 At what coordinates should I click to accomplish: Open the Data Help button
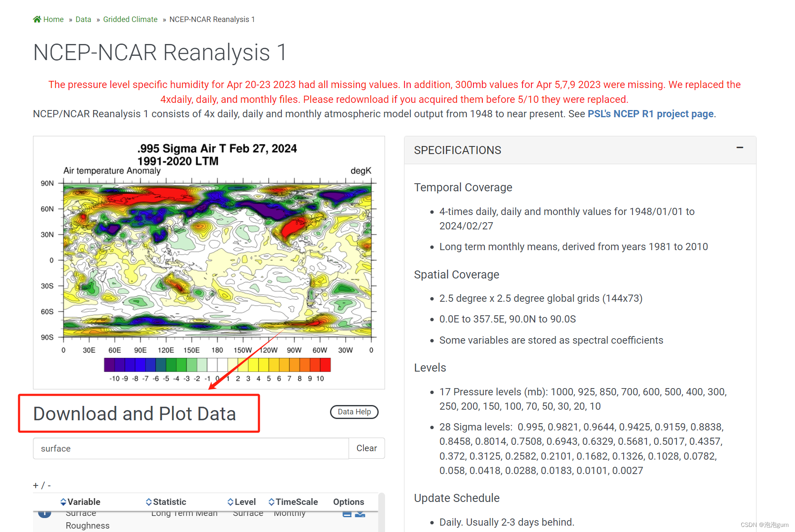[354, 412]
